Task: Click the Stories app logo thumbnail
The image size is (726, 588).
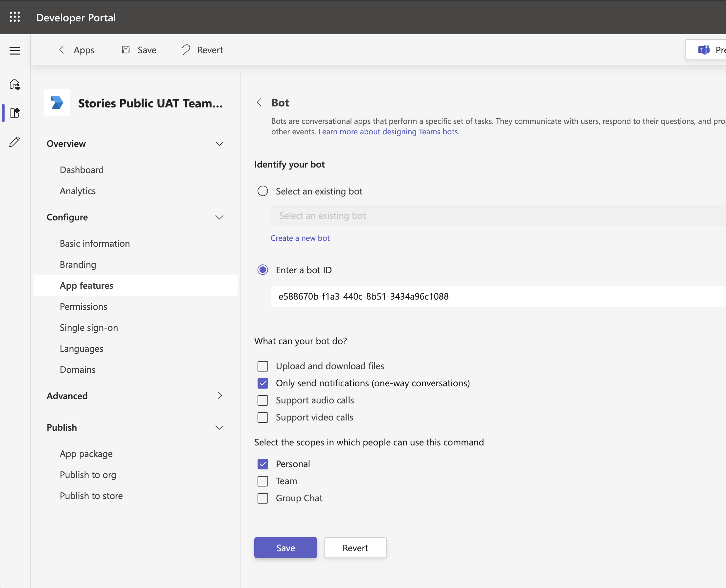Action: [57, 102]
